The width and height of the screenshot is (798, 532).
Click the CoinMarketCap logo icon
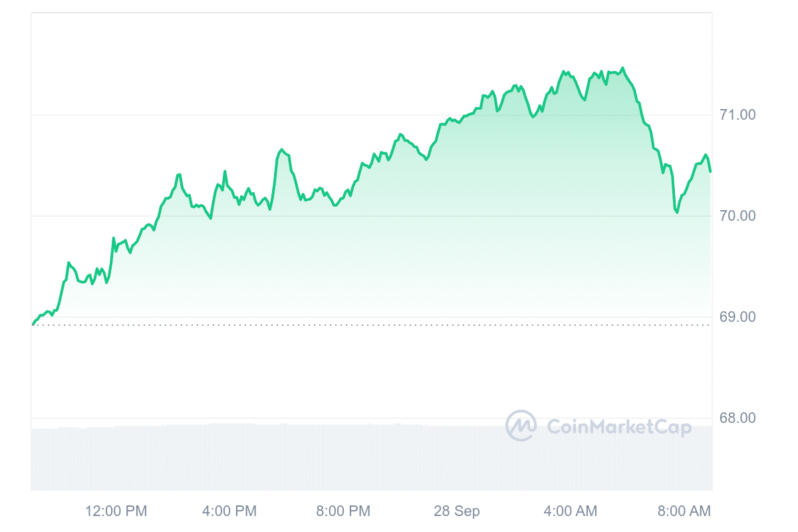point(521,426)
